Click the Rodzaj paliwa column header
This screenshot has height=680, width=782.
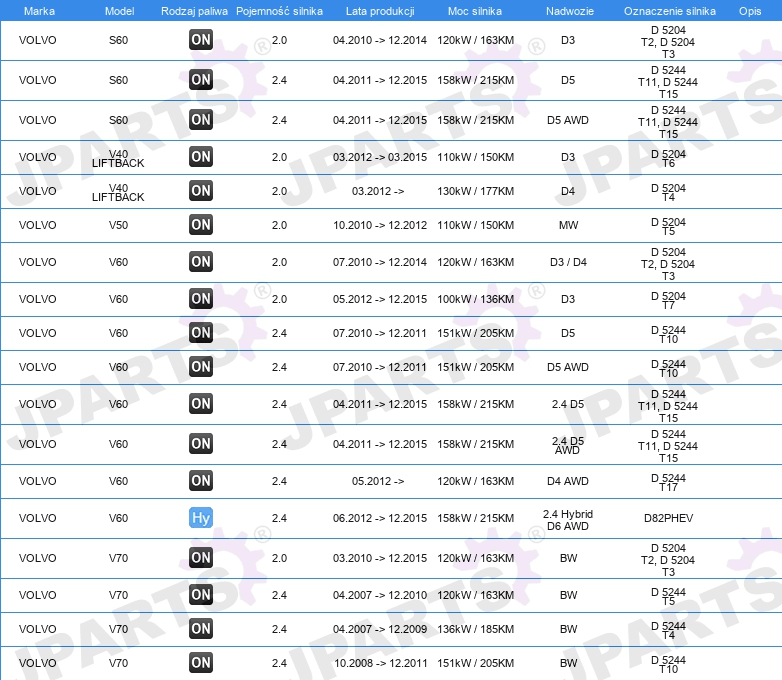click(x=194, y=11)
